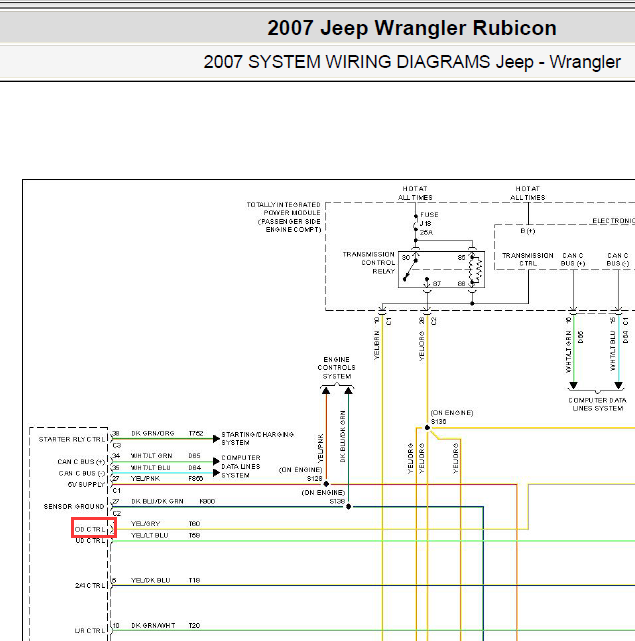Screen dimensions: 635x641
Task: Click the "L/R CTRL" pin label
Action: (90, 631)
